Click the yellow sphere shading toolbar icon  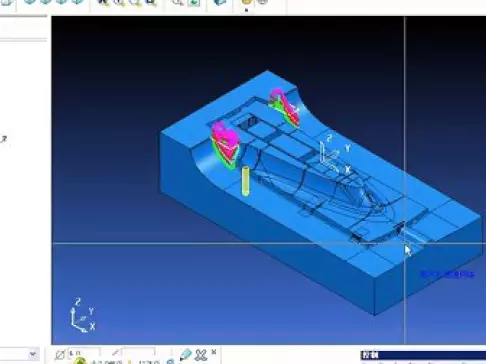coord(246,3)
